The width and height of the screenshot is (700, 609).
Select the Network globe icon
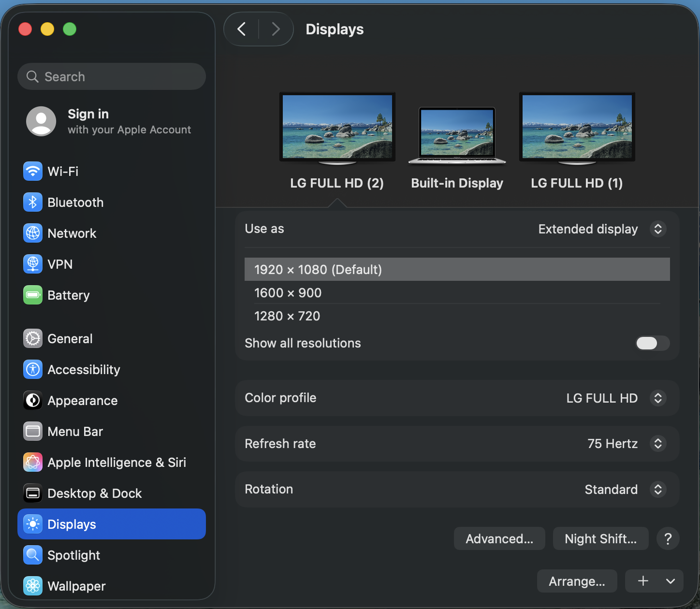(33, 233)
